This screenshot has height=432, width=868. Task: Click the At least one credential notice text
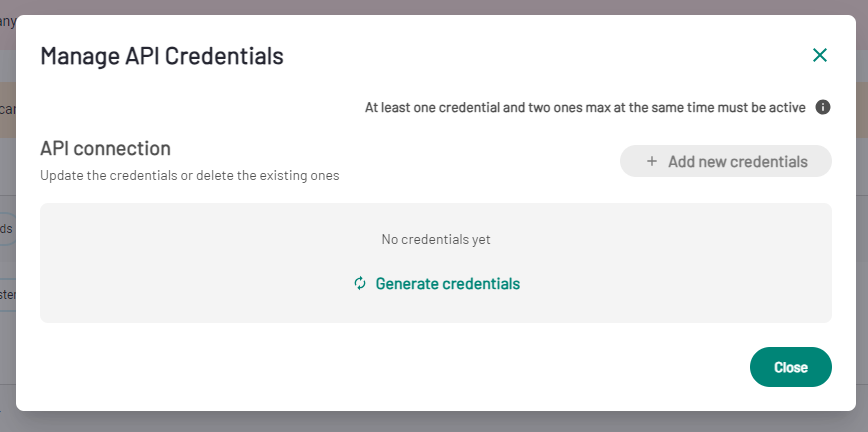coord(585,107)
